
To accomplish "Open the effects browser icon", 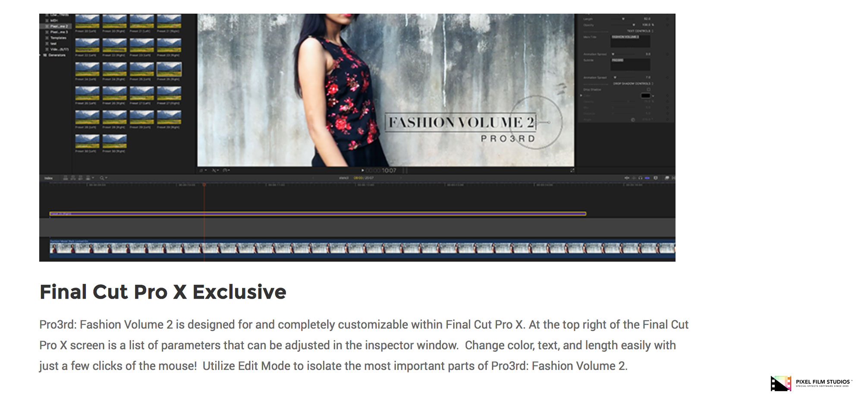I will [667, 178].
